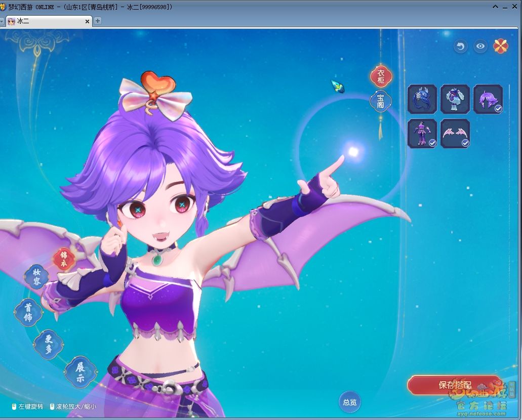Open the 锦衣 category
Screen dimensions: 522x420
64,259
